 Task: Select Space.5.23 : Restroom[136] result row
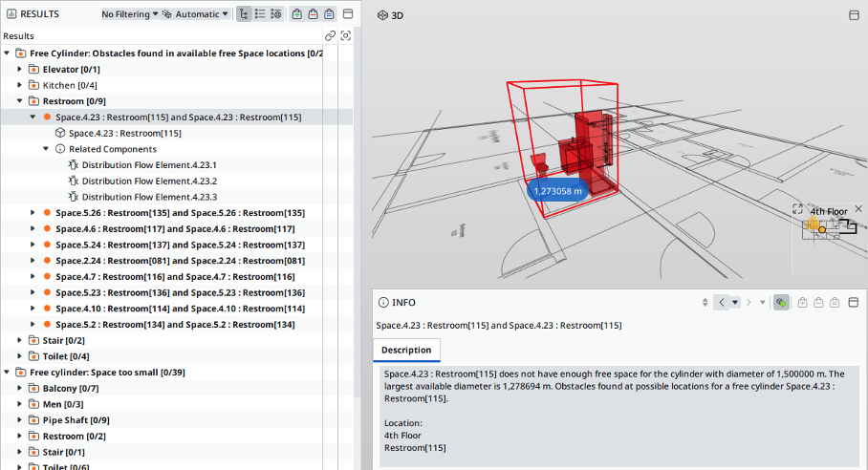(x=180, y=293)
